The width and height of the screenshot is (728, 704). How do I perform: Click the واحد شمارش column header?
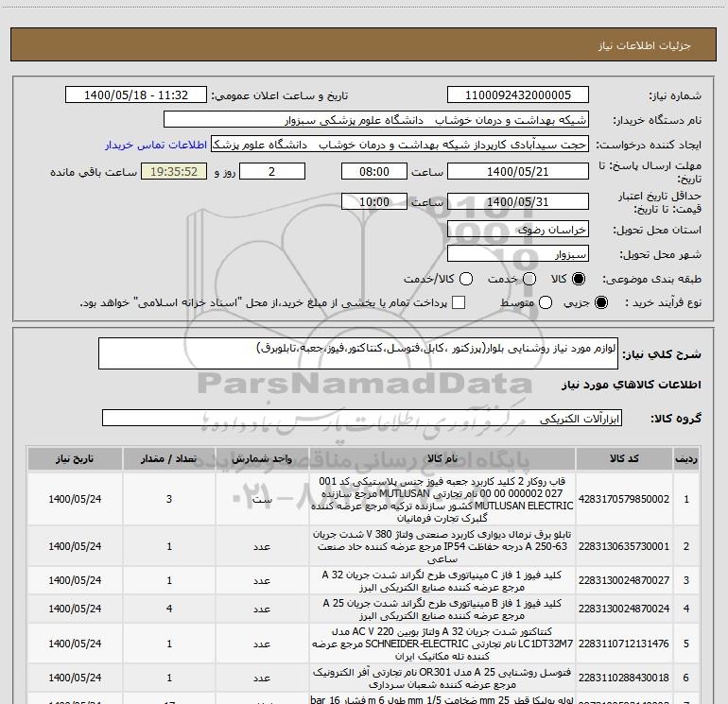click(x=262, y=459)
